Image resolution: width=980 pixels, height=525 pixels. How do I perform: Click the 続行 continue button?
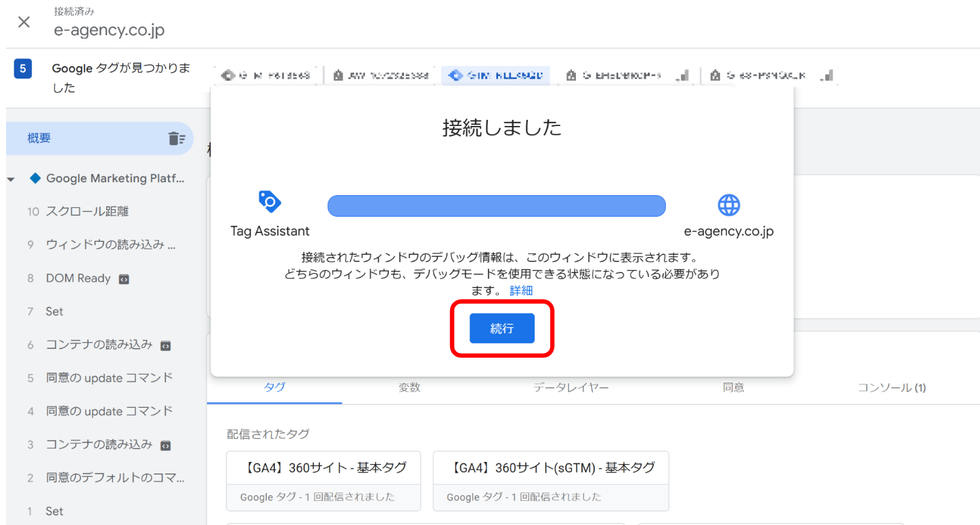click(x=502, y=329)
